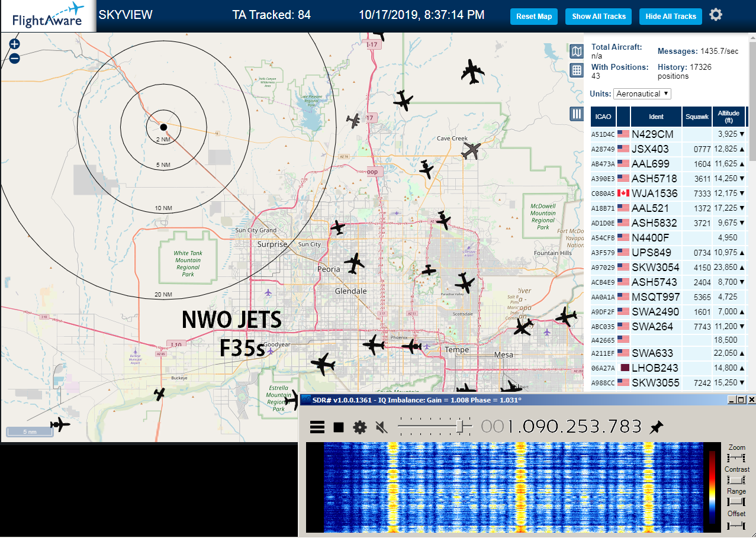Sort table by Ident column header
This screenshot has width=756, height=538.
[656, 117]
